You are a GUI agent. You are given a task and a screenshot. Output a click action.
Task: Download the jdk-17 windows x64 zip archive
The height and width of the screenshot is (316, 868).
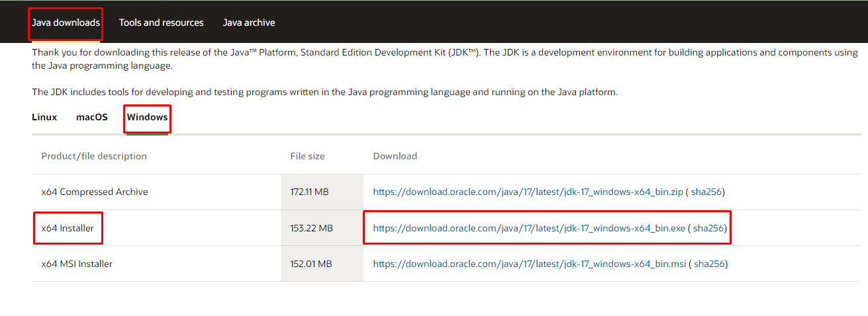tap(528, 192)
